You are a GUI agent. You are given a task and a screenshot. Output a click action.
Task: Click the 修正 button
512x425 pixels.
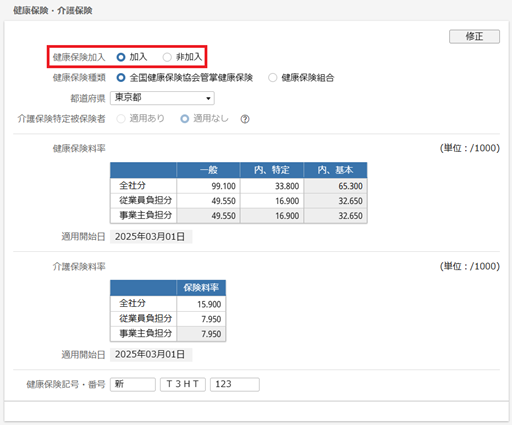point(474,36)
